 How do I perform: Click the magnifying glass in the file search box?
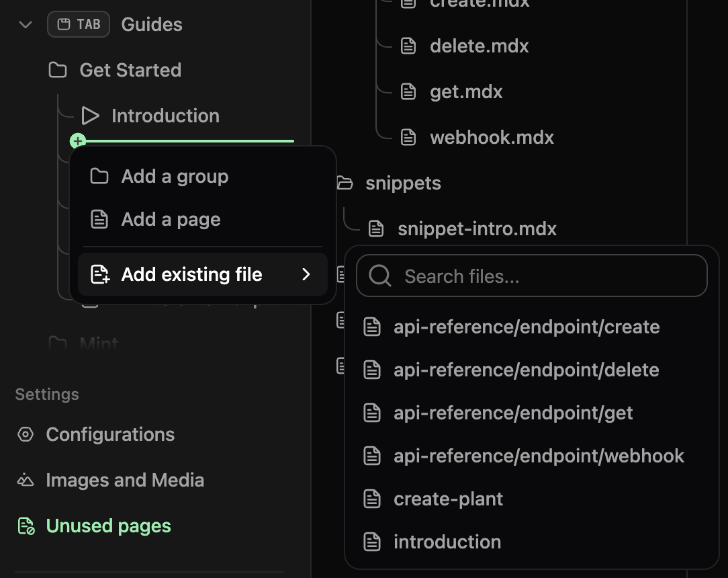[x=380, y=276]
